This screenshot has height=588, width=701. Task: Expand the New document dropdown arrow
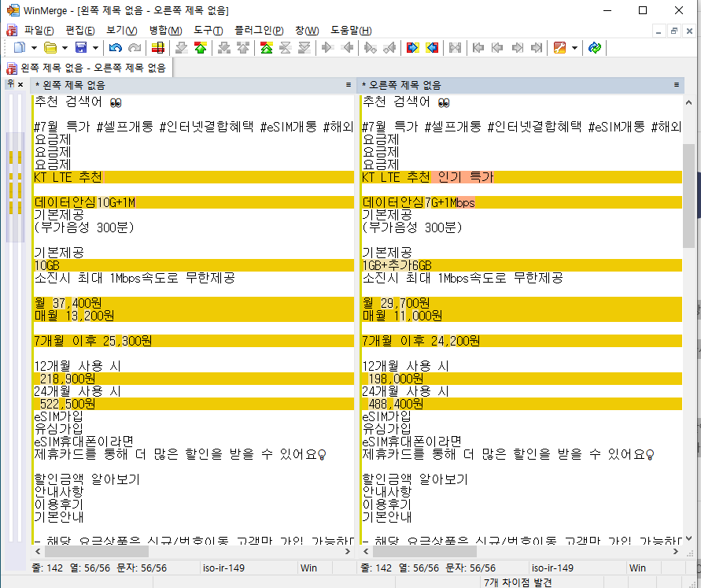coord(34,47)
